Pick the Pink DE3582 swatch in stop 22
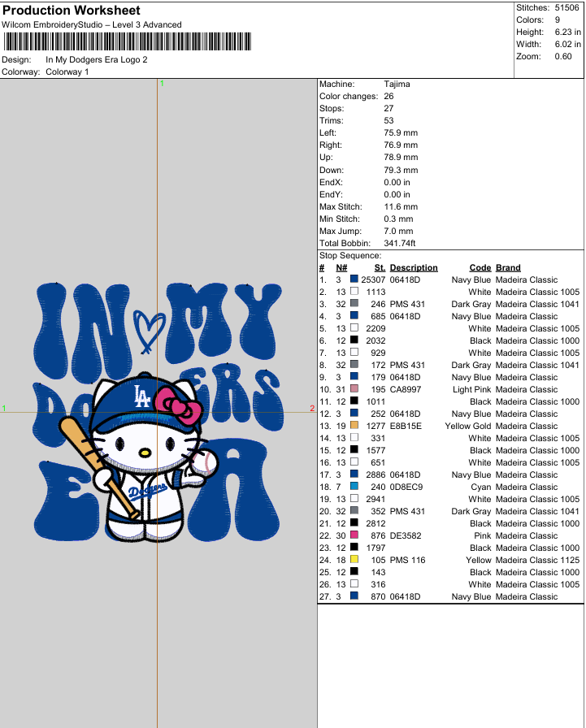586x728 pixels. 354,535
